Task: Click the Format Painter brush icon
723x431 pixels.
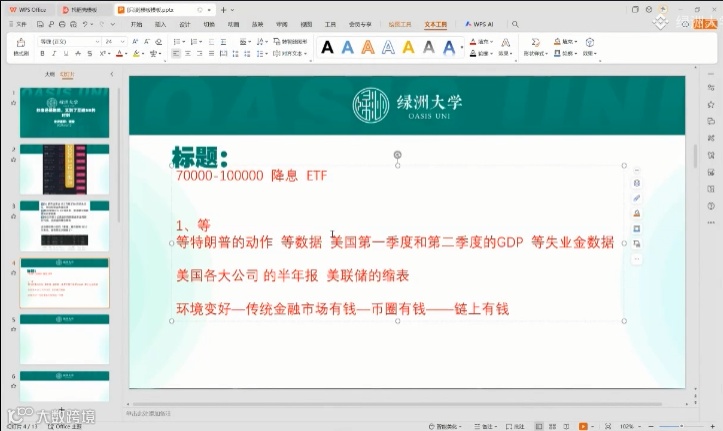Action: click(21, 43)
